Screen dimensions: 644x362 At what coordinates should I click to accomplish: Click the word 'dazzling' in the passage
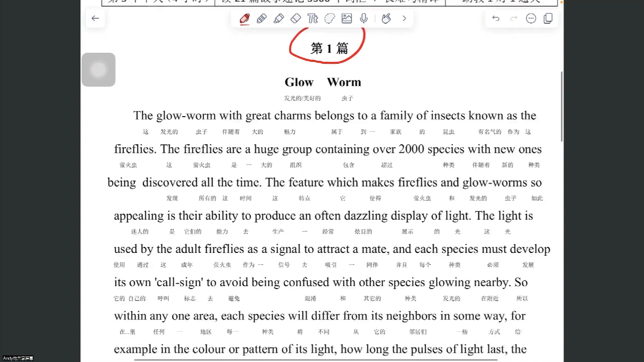(x=366, y=216)
